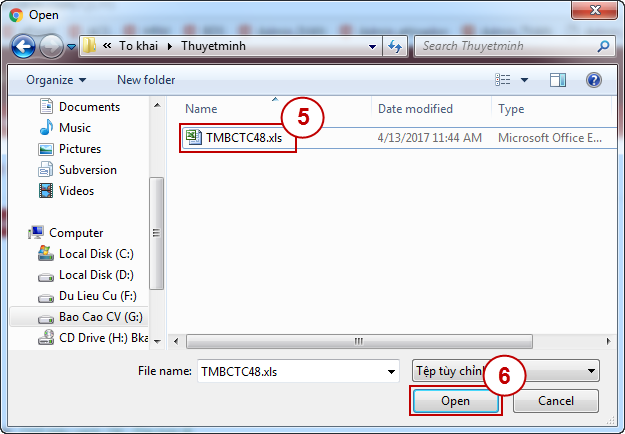Screen dimensions: 625x434
Task: Click the Open button
Action: 456,401
